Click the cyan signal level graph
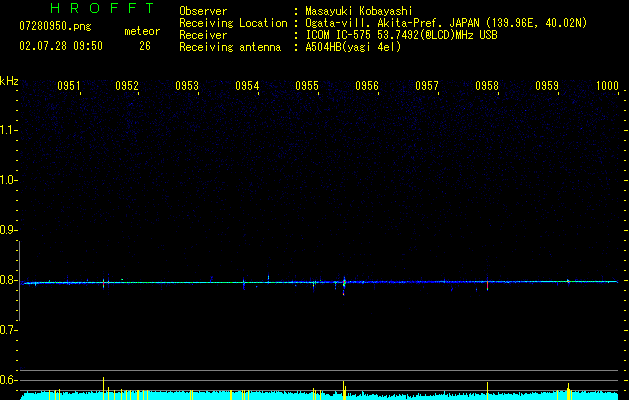629x400 pixels. pyautogui.click(x=319, y=396)
